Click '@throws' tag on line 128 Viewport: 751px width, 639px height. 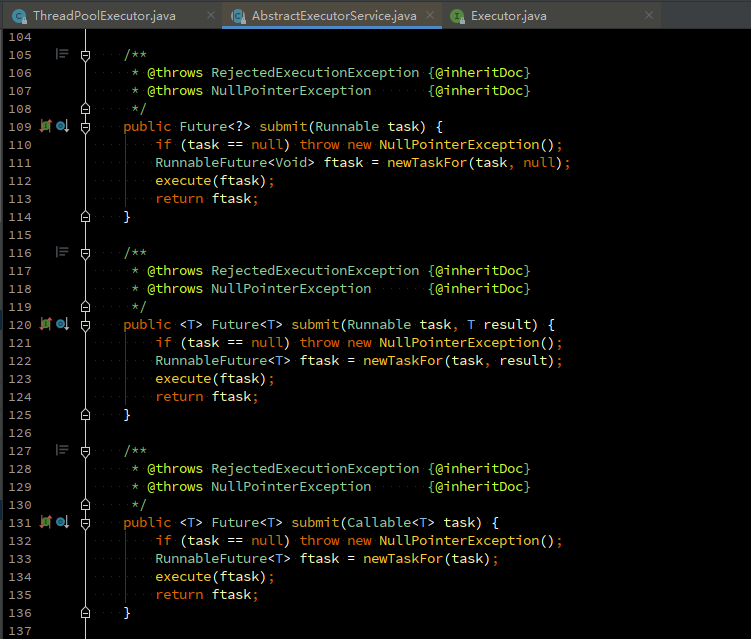click(175, 468)
